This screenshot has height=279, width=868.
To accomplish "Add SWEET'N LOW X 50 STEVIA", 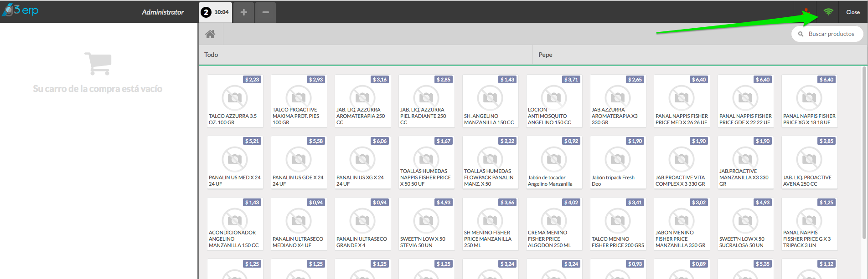I will (x=426, y=224).
